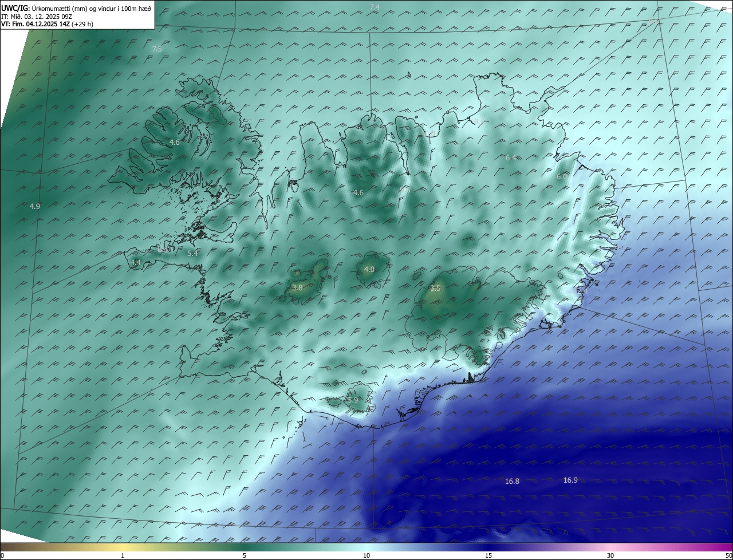This screenshot has width=733, height=560.
Task: Click the 30 tick label on the color scale
Action: [x=610, y=555]
